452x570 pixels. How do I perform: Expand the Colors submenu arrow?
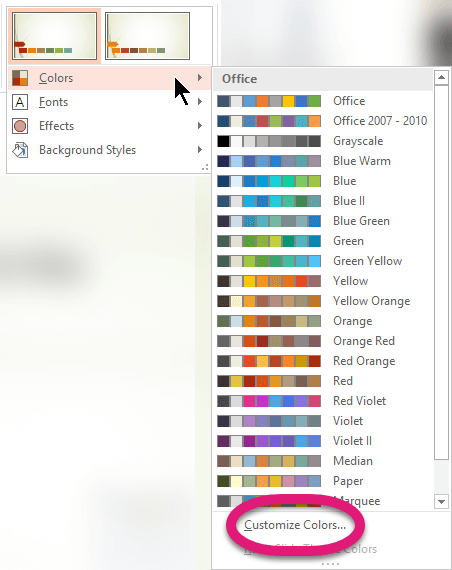pos(200,77)
